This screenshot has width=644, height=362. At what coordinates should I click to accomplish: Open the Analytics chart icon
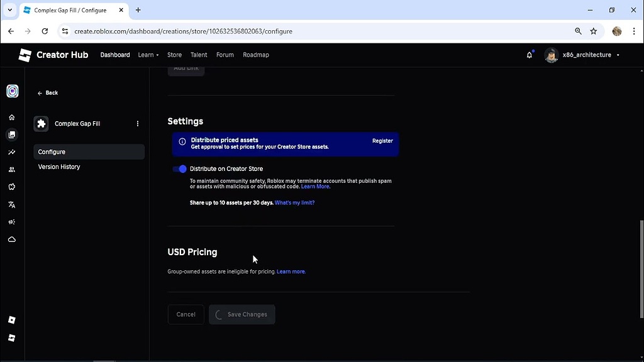[x=12, y=151]
